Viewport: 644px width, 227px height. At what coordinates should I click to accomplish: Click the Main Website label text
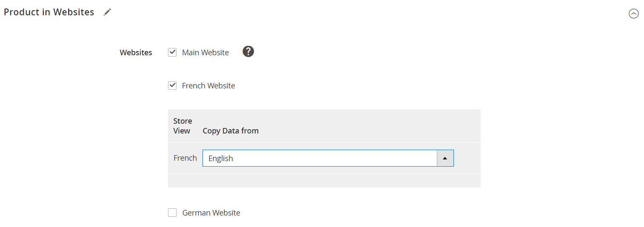point(205,52)
